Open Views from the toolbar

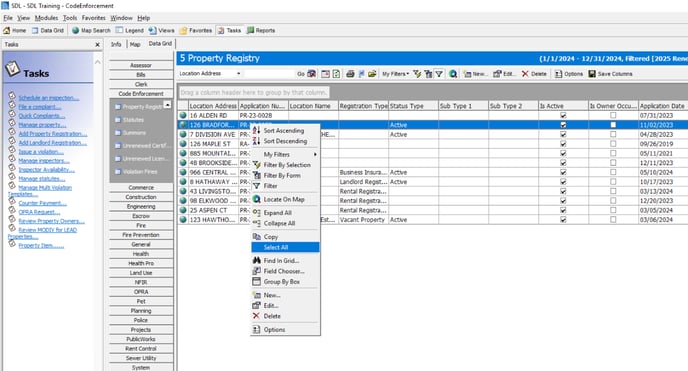pos(161,31)
